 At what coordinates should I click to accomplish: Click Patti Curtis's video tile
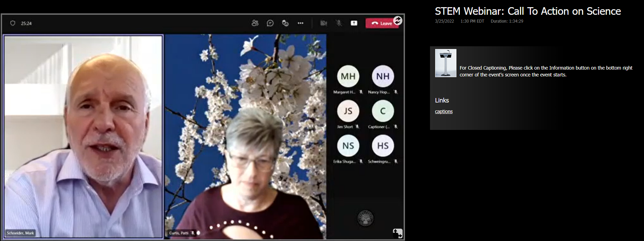(x=245, y=137)
